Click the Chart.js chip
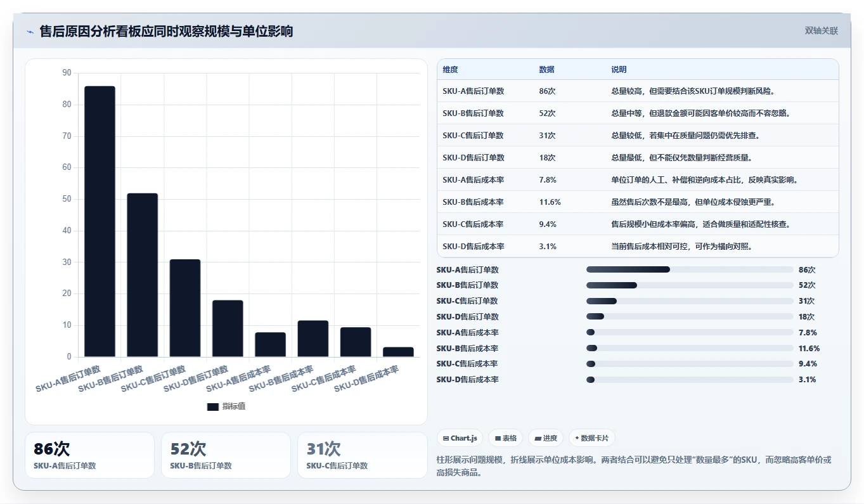The width and height of the screenshot is (864, 504). tap(460, 438)
